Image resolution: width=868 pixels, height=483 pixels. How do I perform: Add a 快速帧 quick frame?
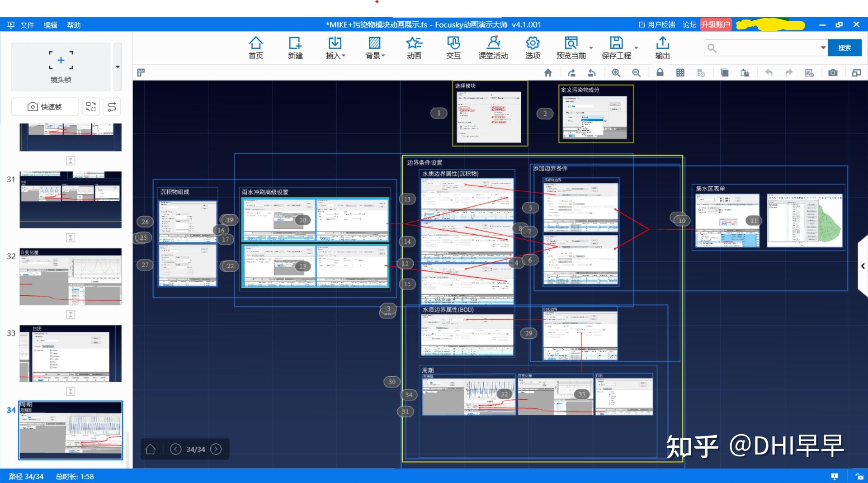(45, 107)
